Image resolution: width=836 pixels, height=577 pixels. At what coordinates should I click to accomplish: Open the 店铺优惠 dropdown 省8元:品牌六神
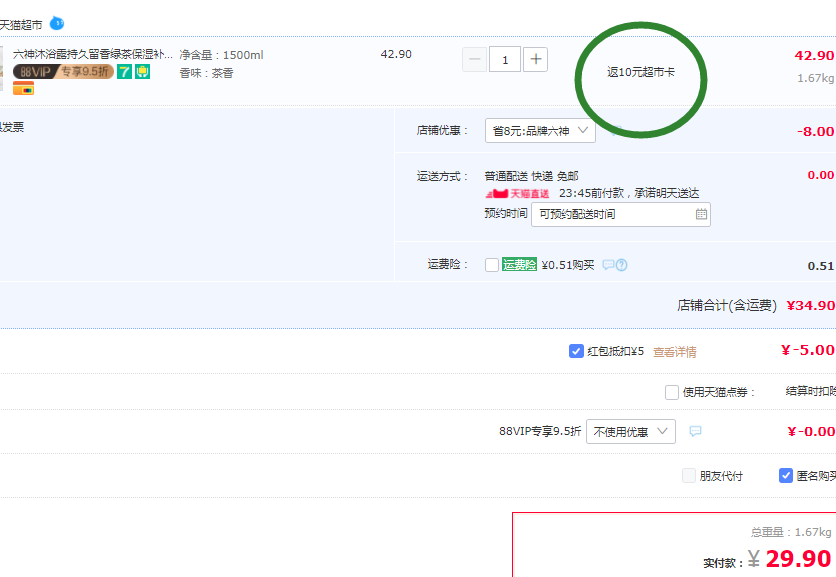tap(540, 131)
